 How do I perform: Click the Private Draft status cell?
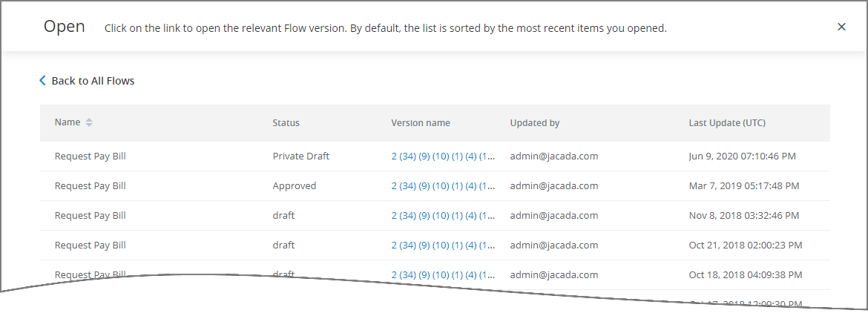point(300,156)
